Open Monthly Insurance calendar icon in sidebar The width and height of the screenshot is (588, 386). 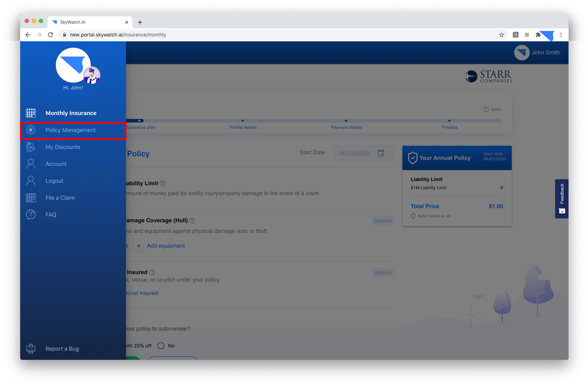tap(31, 113)
